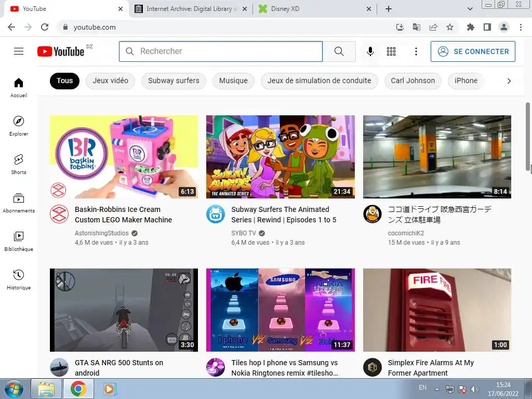The height and width of the screenshot is (399, 532).
Task: Open the AstonishingStudios channel name link
Action: pyautogui.click(x=101, y=233)
